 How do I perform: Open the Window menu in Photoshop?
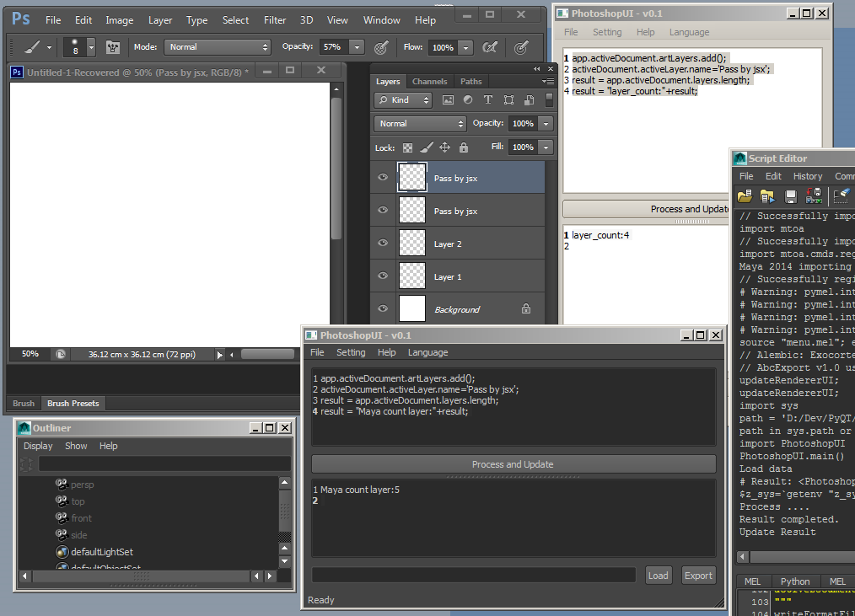pyautogui.click(x=382, y=20)
